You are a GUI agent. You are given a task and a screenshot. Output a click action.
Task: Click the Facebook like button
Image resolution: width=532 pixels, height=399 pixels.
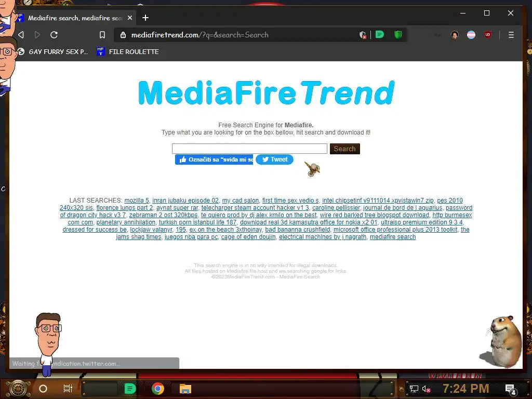point(214,159)
